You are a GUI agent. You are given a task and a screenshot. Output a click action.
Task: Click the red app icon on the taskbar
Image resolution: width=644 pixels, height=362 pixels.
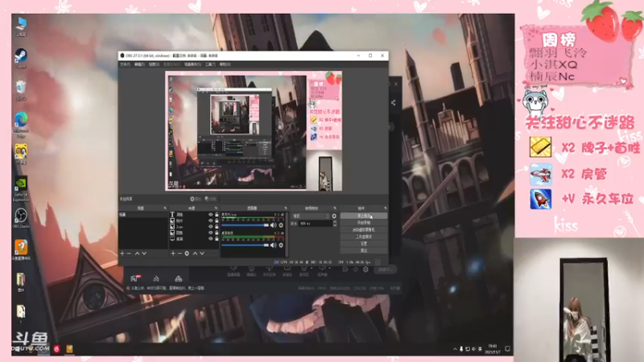56,349
